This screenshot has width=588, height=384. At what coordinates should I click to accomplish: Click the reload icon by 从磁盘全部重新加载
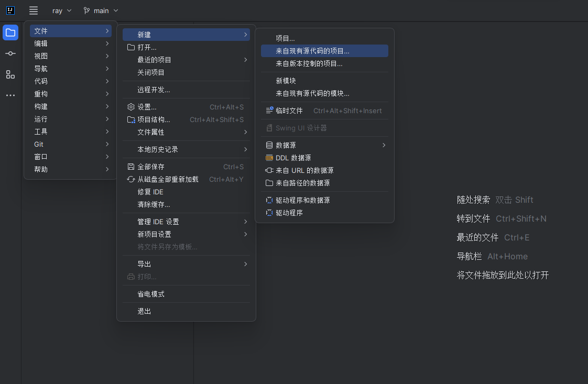click(x=131, y=179)
